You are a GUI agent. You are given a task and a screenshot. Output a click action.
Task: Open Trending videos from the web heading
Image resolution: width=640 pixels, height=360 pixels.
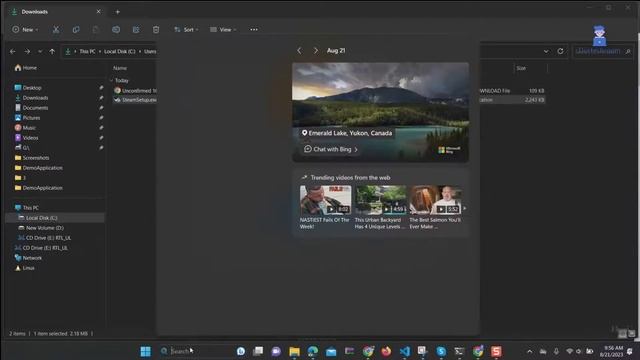click(350, 178)
